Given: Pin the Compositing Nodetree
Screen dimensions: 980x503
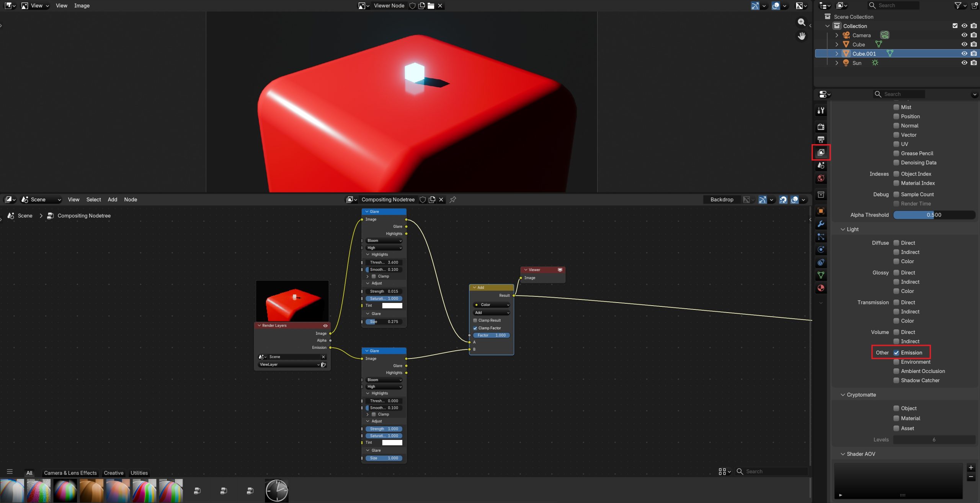Looking at the screenshot, I should coord(453,200).
